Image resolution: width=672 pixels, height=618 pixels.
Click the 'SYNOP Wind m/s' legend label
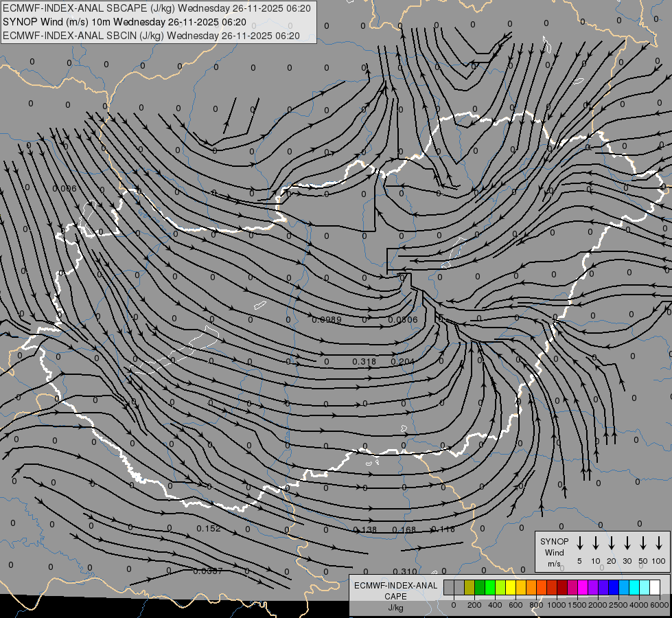point(554,552)
